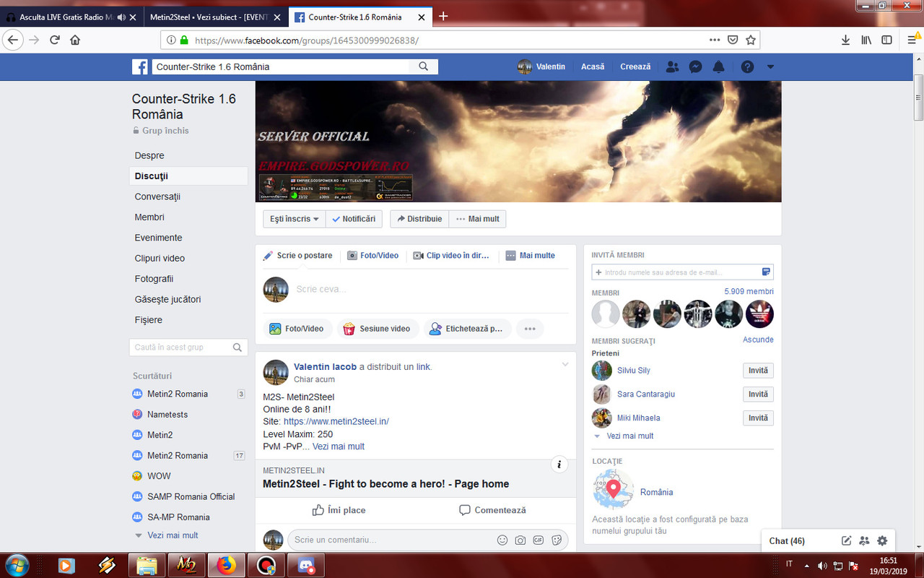Check notifications via the bell icon
924x578 pixels.
pyautogui.click(x=718, y=66)
